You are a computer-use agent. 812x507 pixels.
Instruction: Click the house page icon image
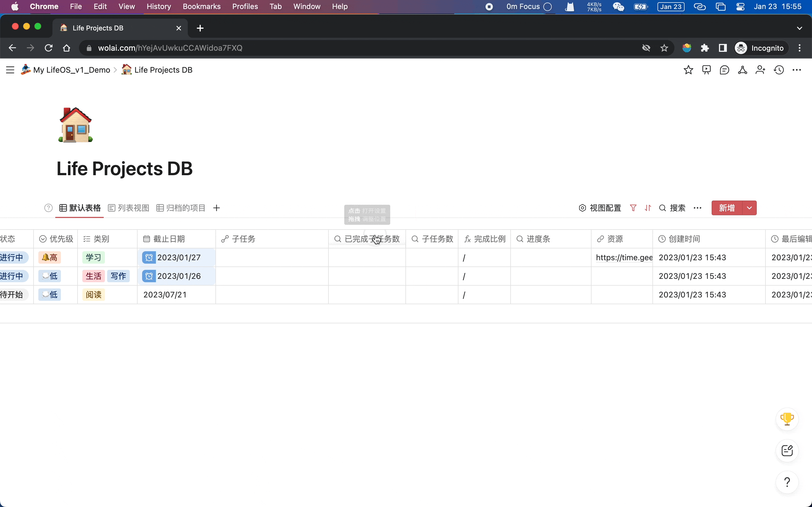pos(76,125)
